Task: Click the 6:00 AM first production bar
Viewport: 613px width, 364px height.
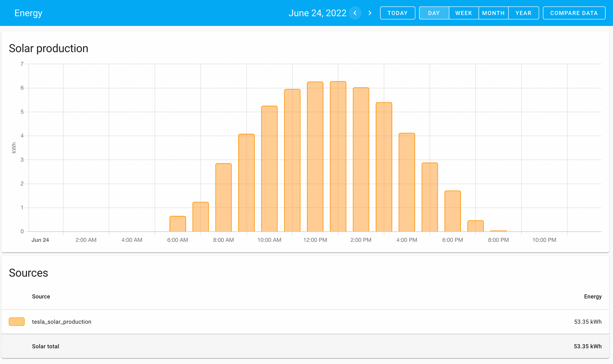Action: point(177,224)
